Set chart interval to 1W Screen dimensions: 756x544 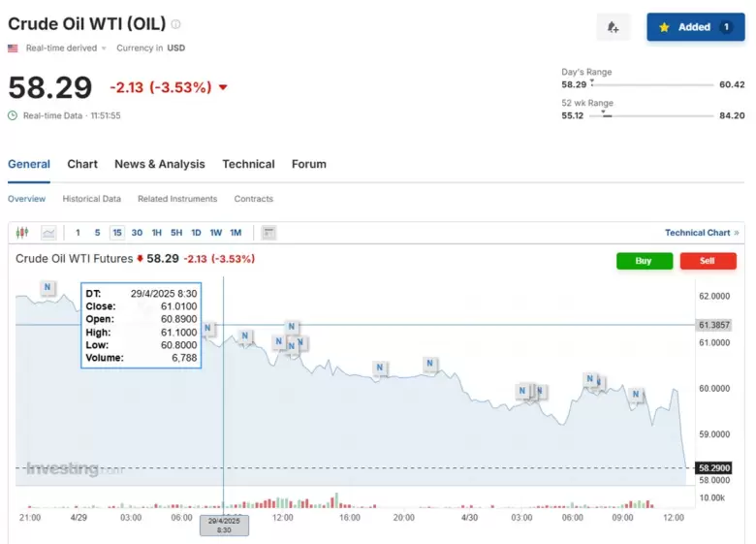pos(216,233)
